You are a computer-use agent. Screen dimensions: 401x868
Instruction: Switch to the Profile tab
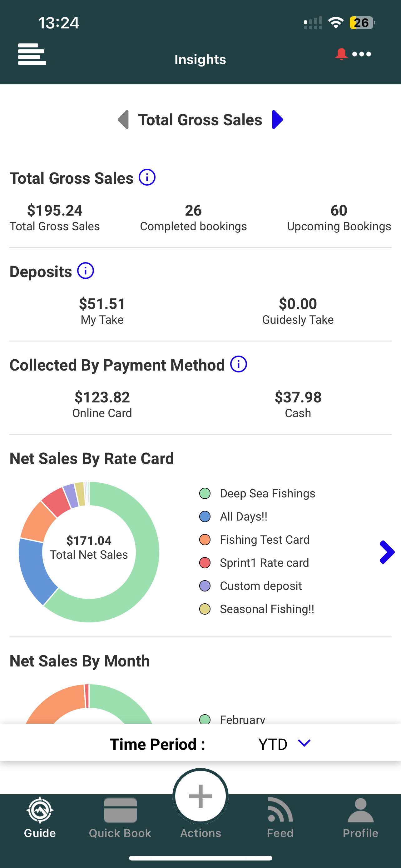[360, 818]
